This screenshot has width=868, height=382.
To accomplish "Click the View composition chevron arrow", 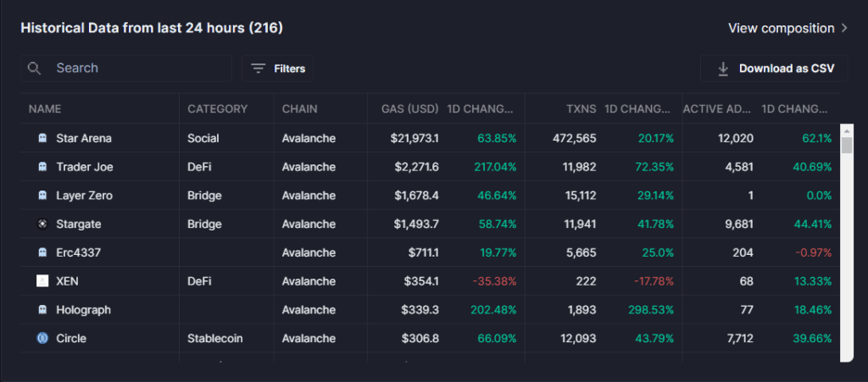I will pyautogui.click(x=844, y=28).
